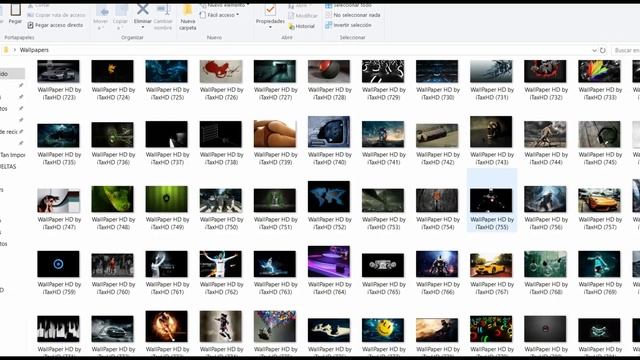640x360 pixels.
Task: Select WallPaper HD by iTaxHD (745)
Action: [x=600, y=142]
